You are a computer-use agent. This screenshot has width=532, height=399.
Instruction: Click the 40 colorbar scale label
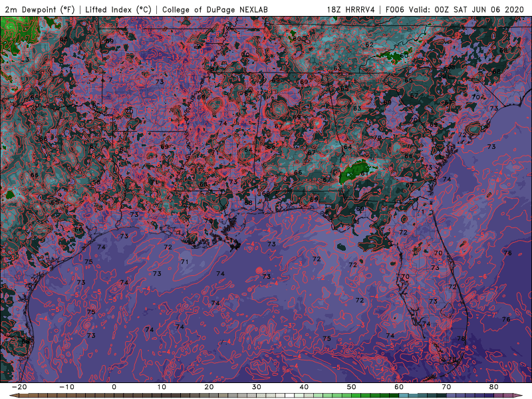click(304, 387)
